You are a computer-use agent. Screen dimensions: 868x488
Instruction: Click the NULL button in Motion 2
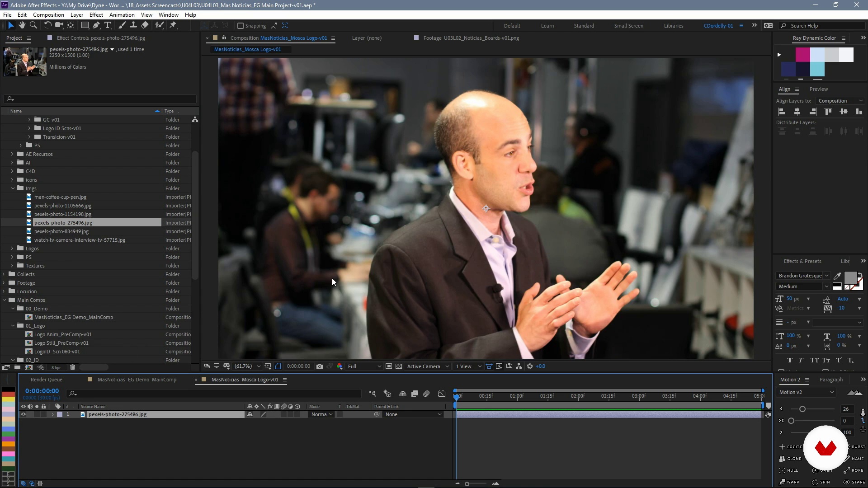(789, 470)
